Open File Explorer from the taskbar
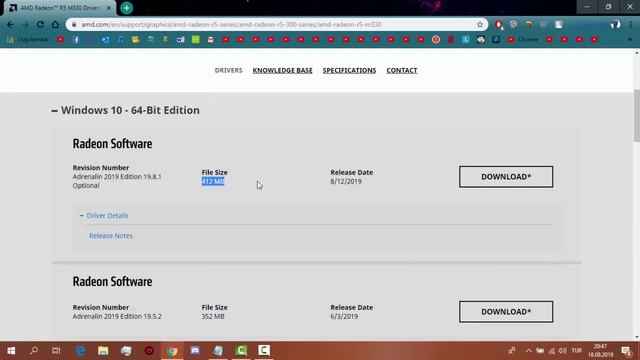This screenshot has height=360, width=640. pyautogui.click(x=103, y=351)
